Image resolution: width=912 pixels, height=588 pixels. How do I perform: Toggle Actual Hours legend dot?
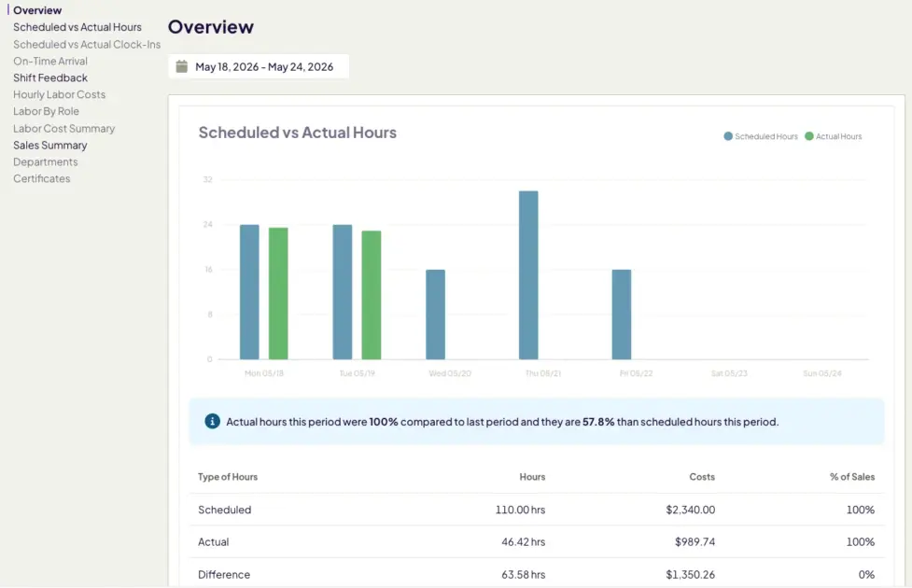(809, 136)
